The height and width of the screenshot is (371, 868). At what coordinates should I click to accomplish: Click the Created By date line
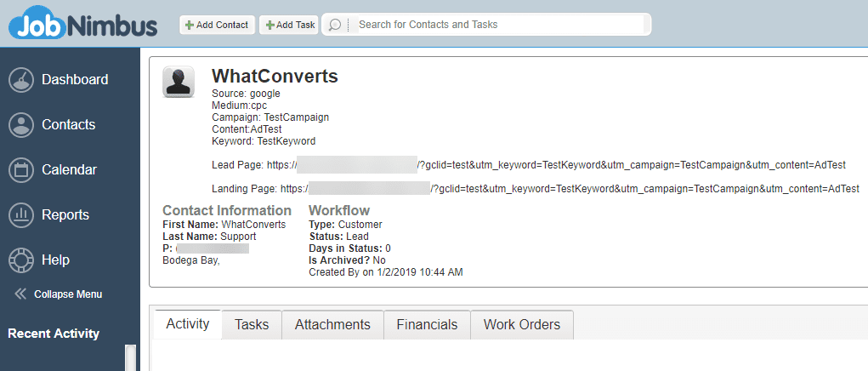coord(386,272)
